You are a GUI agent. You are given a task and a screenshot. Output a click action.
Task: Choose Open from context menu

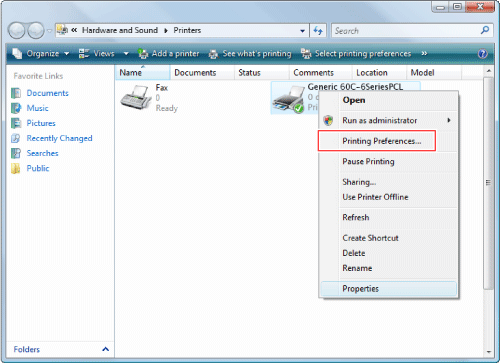[x=388, y=100]
